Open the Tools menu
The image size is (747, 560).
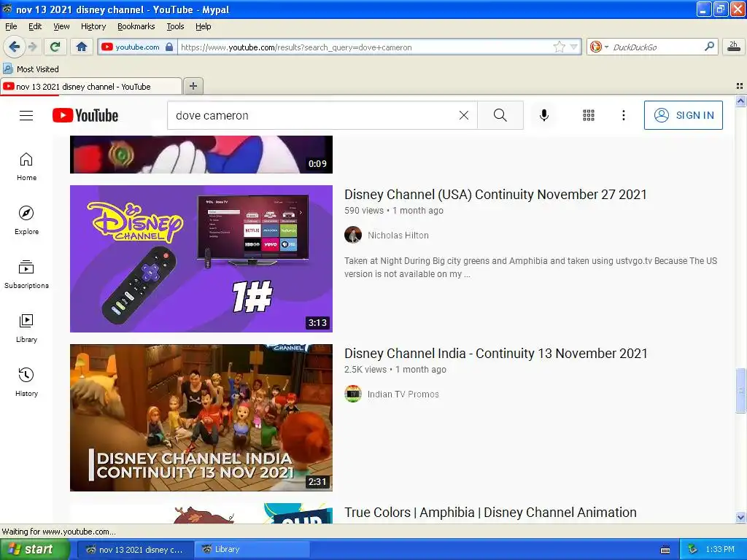pyautogui.click(x=175, y=26)
